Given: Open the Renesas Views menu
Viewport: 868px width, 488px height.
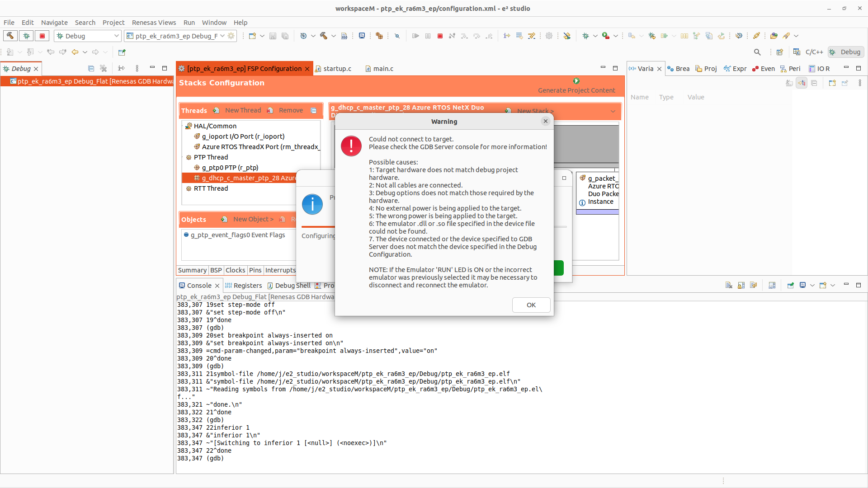Looking at the screenshot, I should (x=154, y=23).
